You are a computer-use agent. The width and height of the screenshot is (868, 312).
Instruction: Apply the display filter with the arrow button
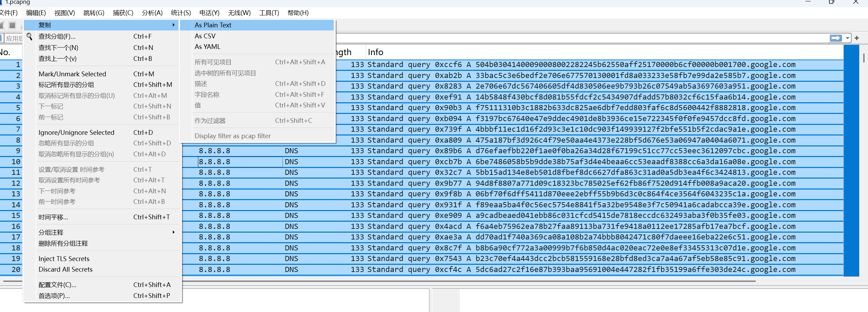click(x=836, y=38)
